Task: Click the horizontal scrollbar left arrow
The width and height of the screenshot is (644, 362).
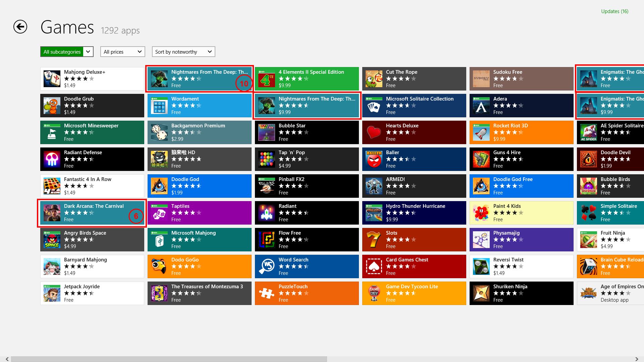Action: [7, 359]
